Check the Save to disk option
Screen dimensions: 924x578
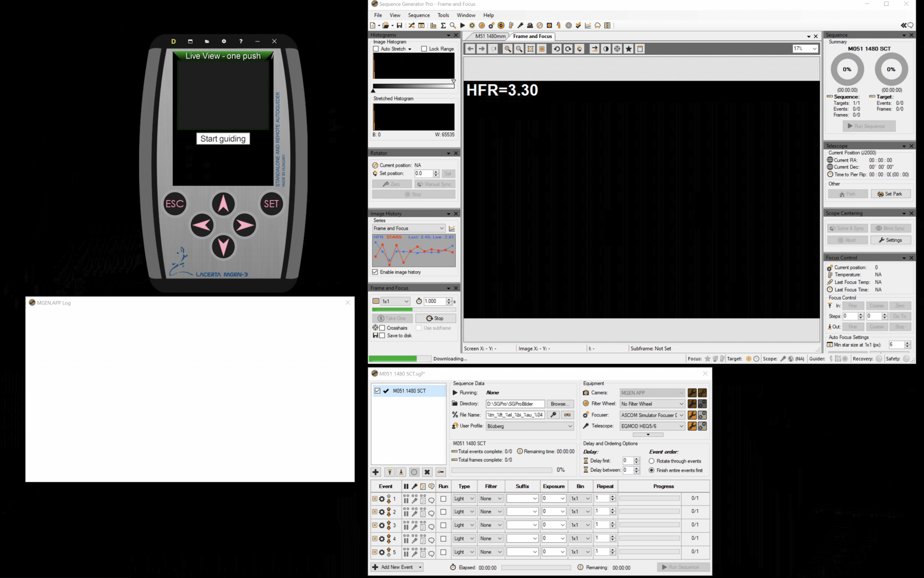tap(383, 336)
